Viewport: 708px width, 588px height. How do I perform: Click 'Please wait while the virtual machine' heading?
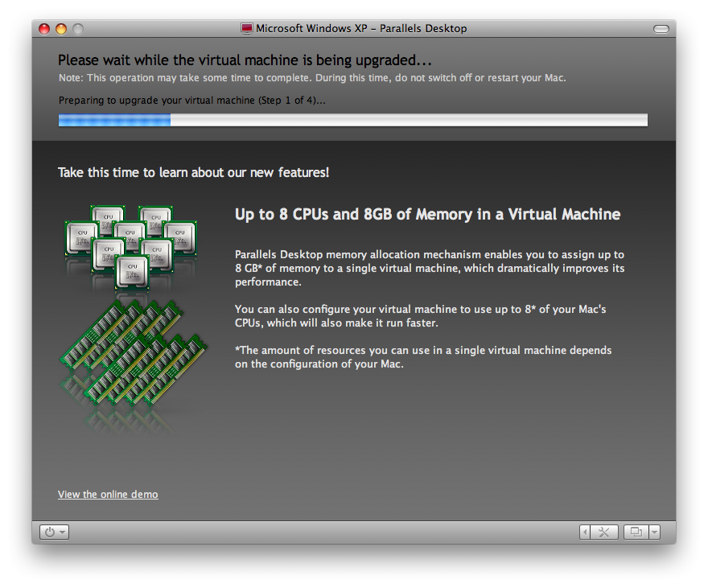[245, 60]
